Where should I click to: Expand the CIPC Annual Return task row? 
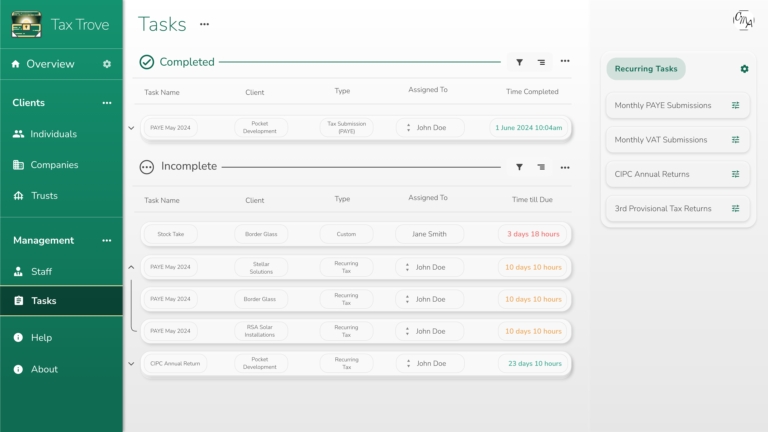coord(131,364)
